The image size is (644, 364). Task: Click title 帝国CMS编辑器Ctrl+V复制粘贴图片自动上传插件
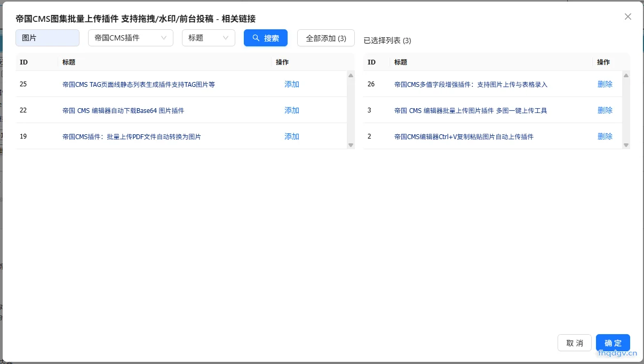pyautogui.click(x=464, y=136)
